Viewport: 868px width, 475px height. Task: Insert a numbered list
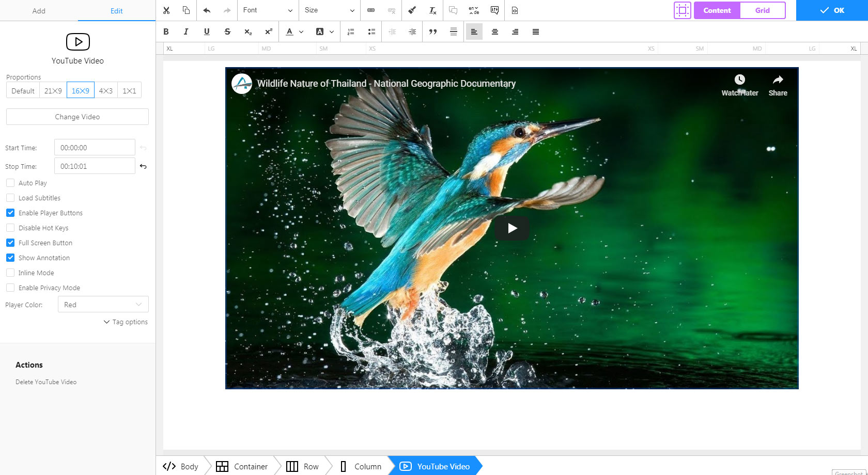pyautogui.click(x=351, y=31)
